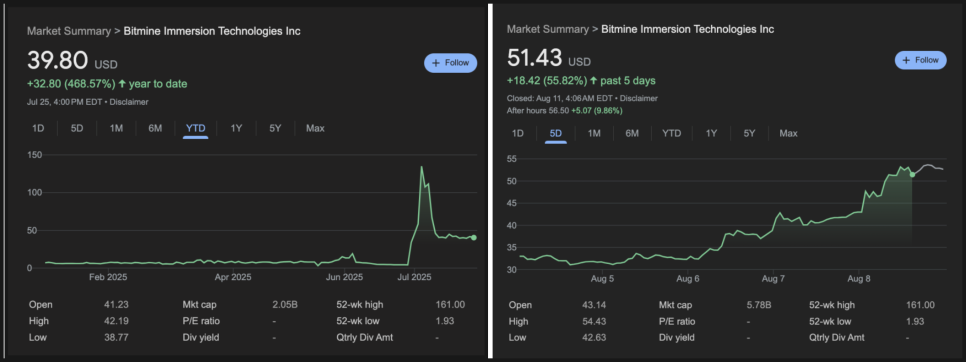The image size is (966, 362).
Task: Select 6M tab in left chart
Action: (x=155, y=128)
